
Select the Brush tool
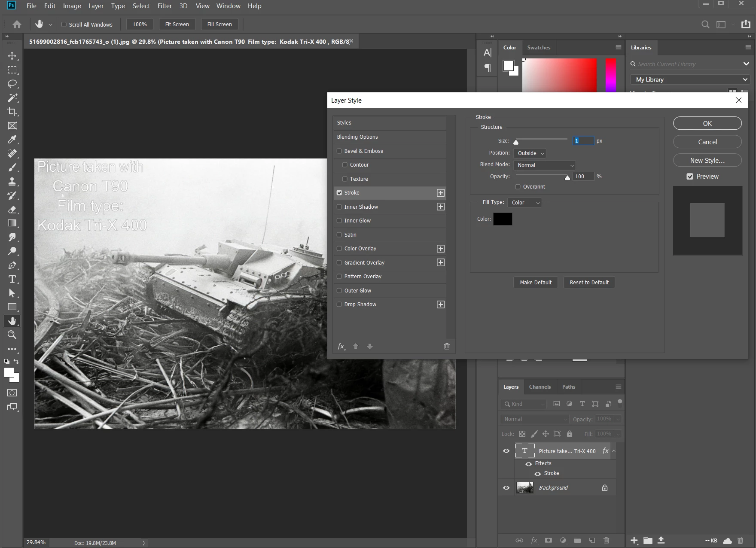point(12,167)
